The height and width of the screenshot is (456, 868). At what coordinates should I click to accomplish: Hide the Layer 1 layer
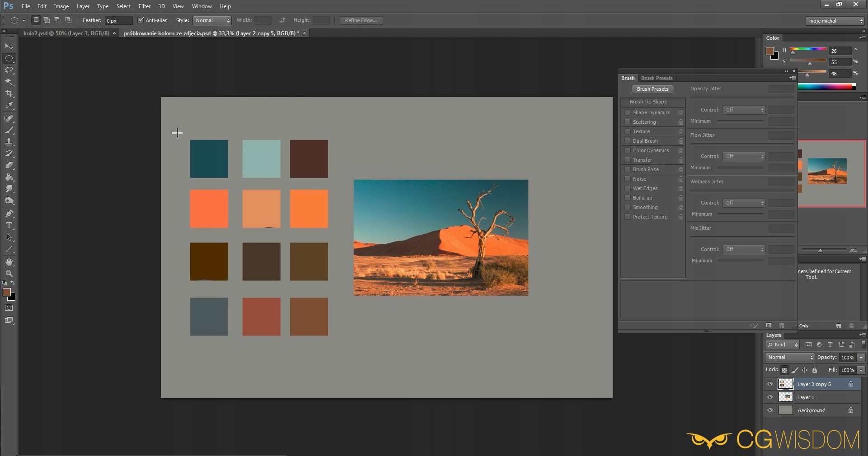coord(770,397)
